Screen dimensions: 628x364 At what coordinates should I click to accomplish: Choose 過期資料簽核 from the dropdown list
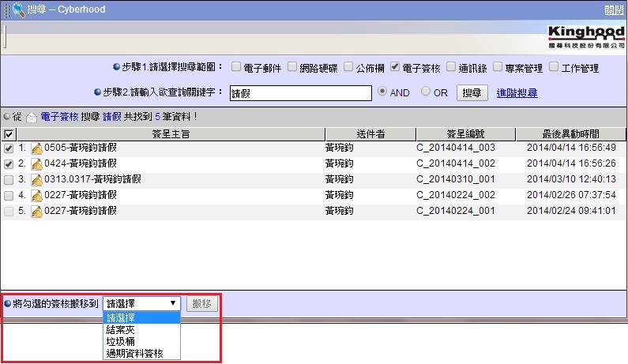[x=134, y=354]
